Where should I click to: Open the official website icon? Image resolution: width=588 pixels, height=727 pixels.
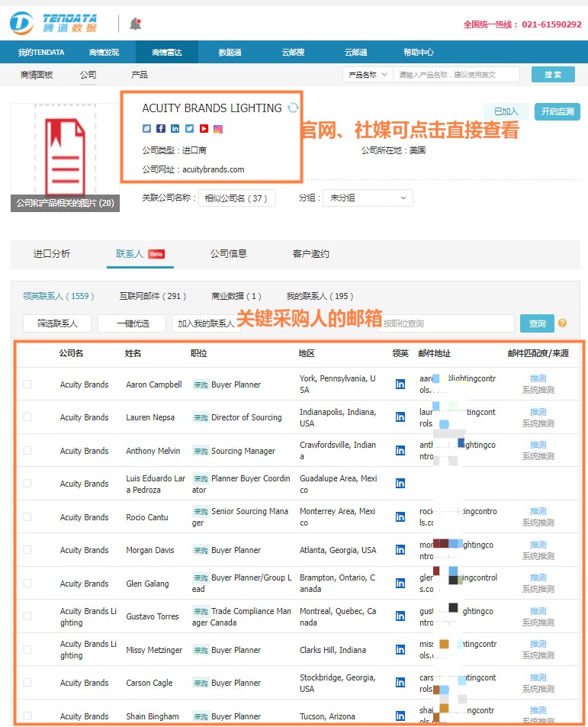[x=146, y=128]
